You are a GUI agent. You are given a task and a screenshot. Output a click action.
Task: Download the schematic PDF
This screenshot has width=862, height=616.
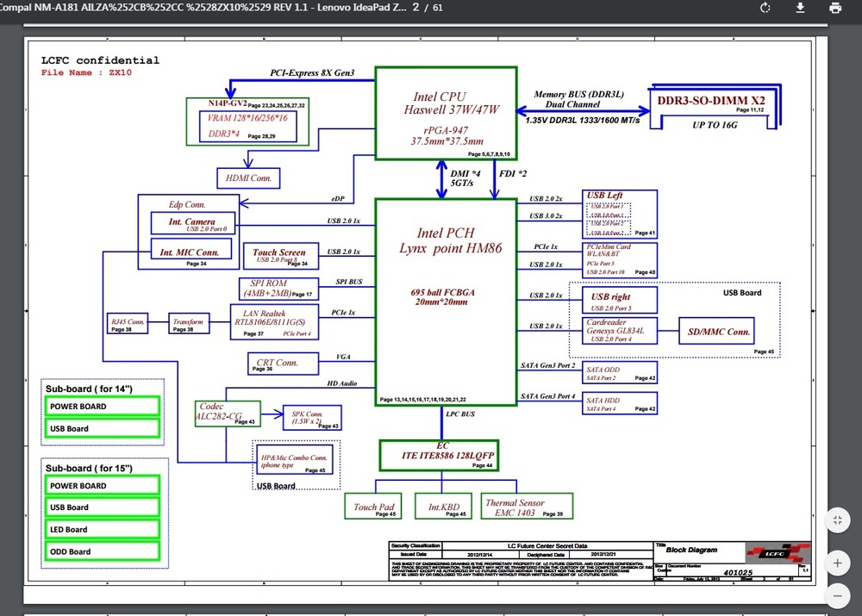click(x=801, y=8)
